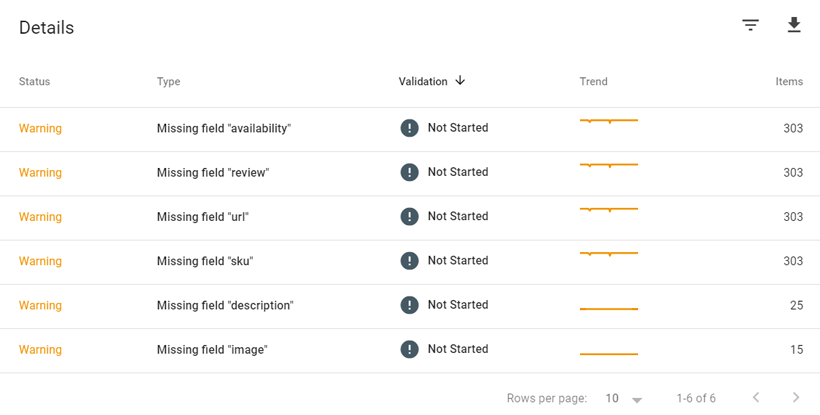Open Missing field "url" warning row

410,218
